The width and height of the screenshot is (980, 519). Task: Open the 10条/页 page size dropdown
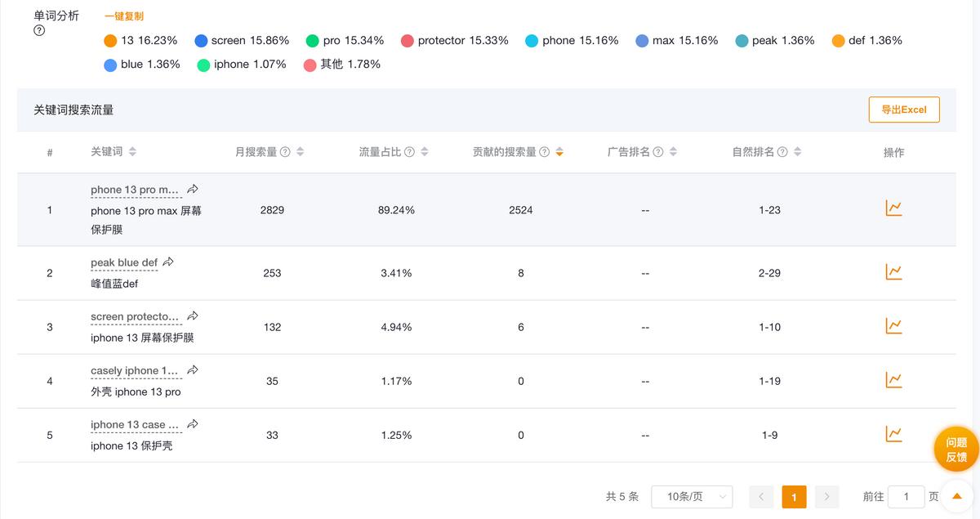pyautogui.click(x=691, y=496)
